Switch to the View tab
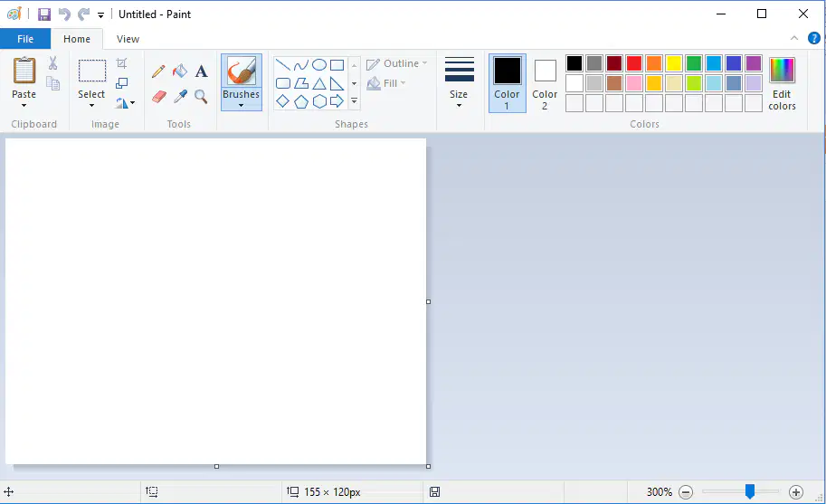826x504 pixels. tap(128, 39)
